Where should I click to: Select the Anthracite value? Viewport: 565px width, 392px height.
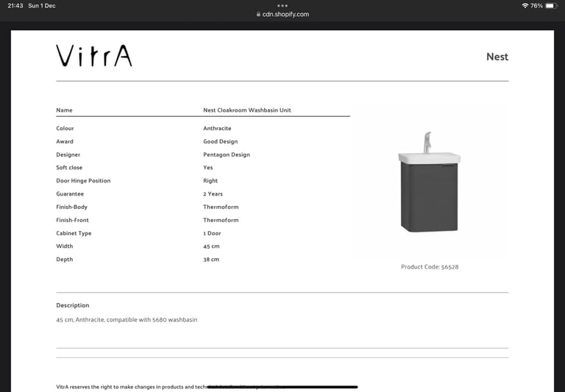(217, 128)
